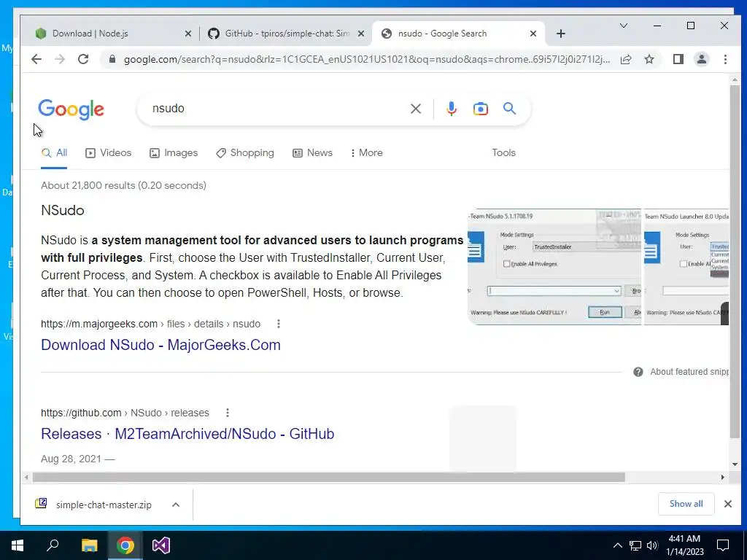
Task: Clear the Google search box
Action: (x=415, y=109)
